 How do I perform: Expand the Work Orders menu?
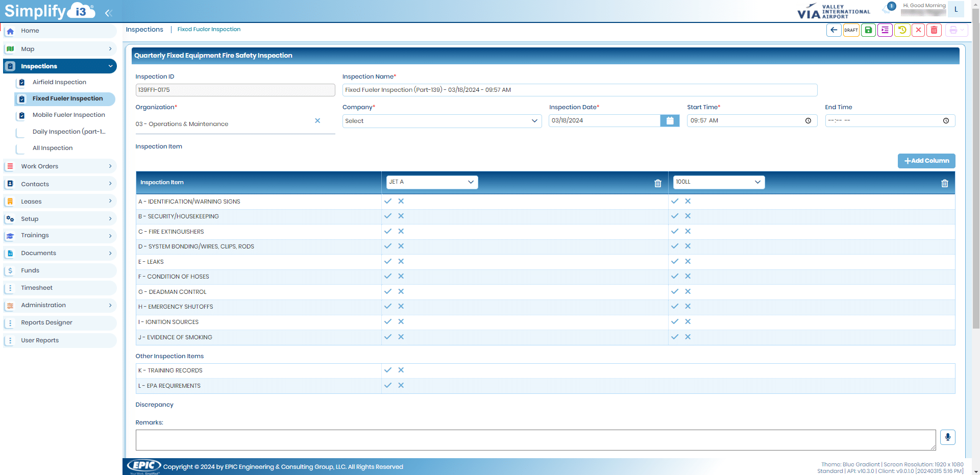pos(60,166)
